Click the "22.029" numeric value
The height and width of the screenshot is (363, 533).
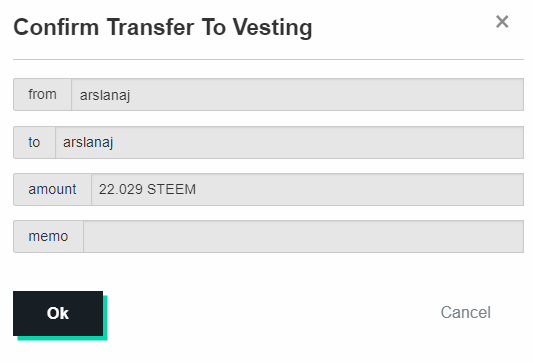point(121,189)
